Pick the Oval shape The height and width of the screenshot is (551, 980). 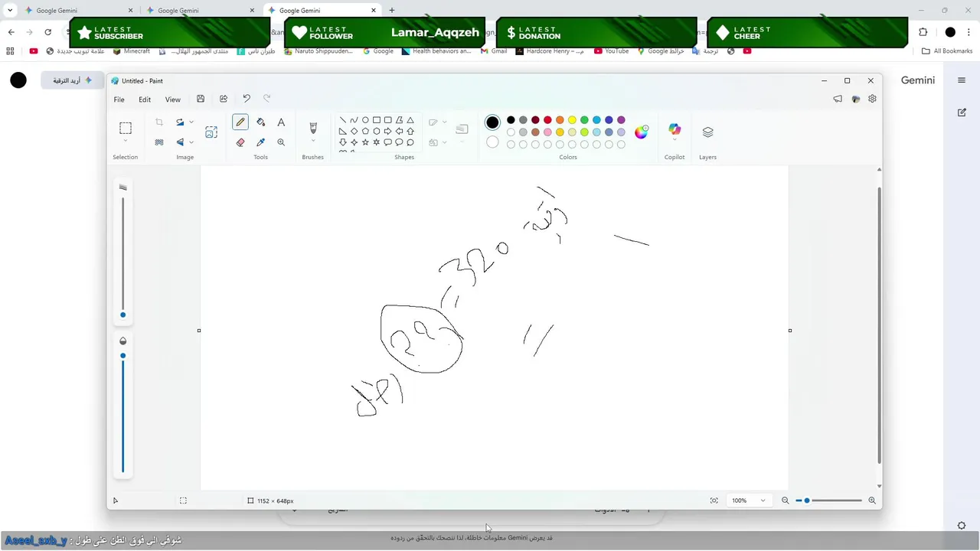pyautogui.click(x=365, y=120)
